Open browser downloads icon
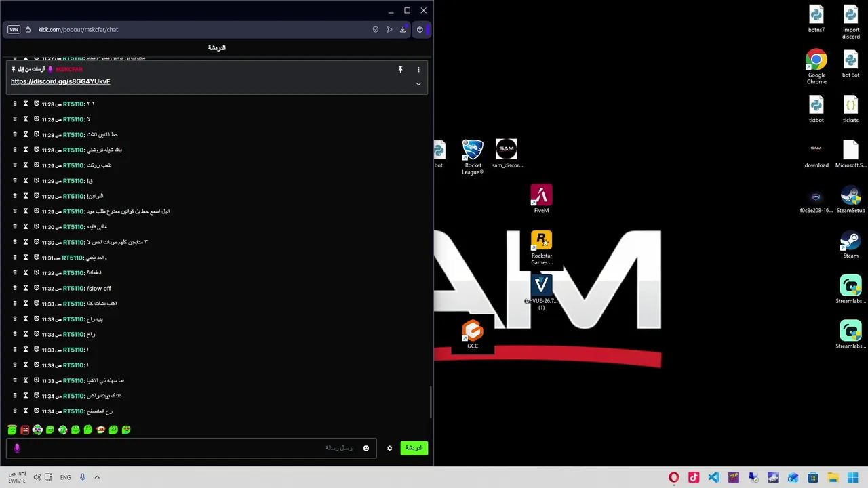 point(403,30)
